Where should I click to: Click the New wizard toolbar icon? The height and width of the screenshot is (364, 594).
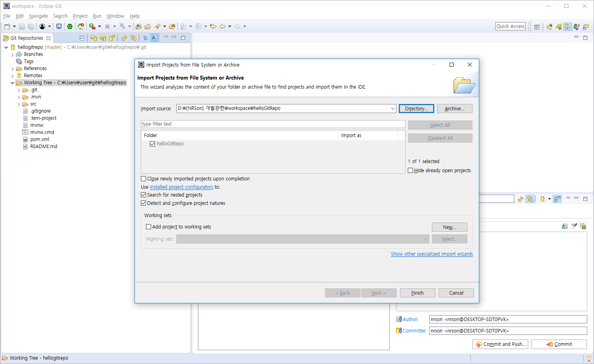click(7, 26)
